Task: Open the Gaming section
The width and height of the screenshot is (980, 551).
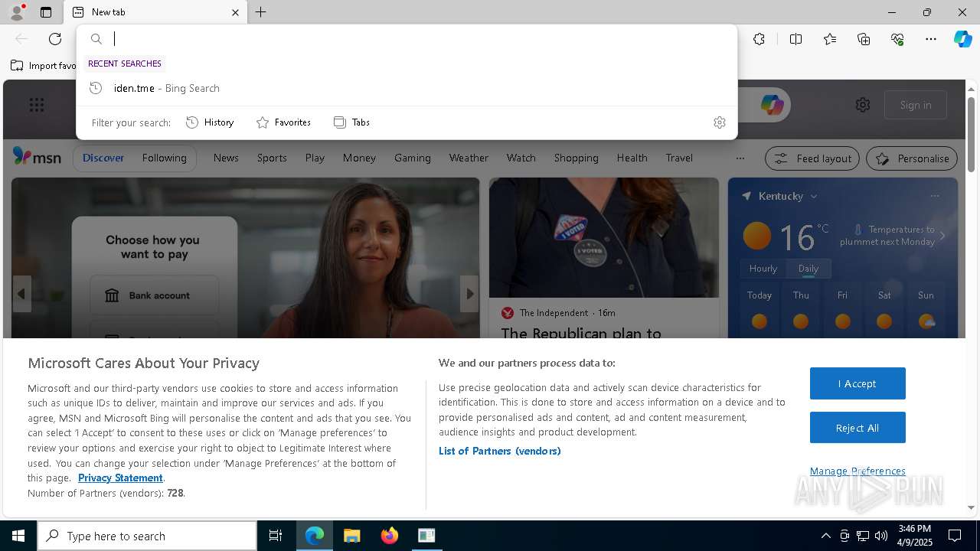Action: click(x=413, y=158)
